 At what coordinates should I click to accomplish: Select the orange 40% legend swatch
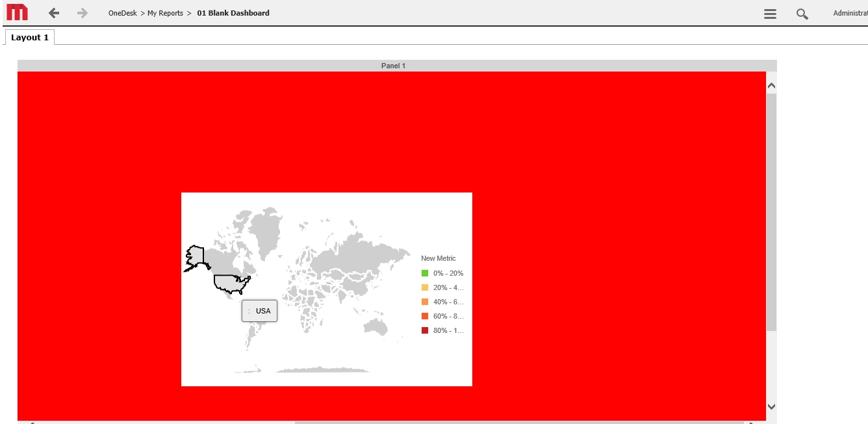(425, 302)
